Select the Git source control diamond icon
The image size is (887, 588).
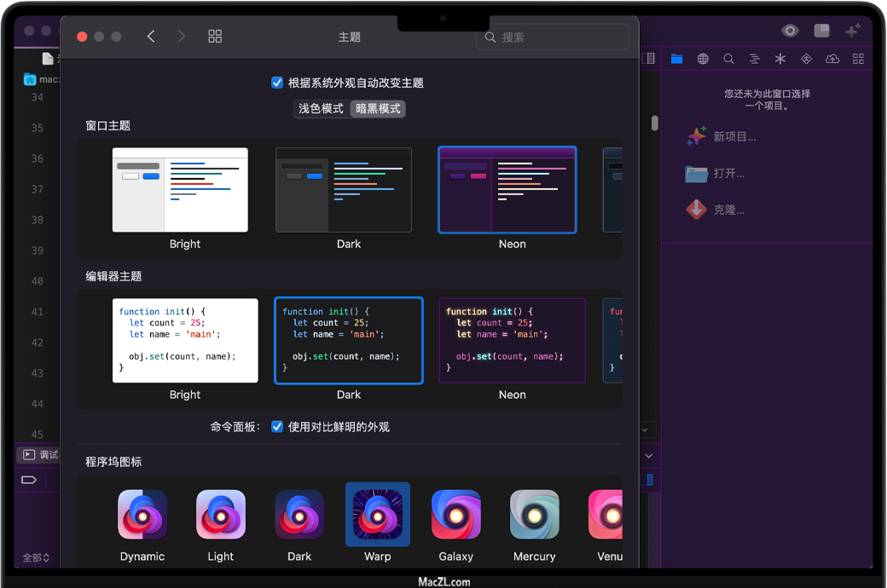(x=806, y=59)
